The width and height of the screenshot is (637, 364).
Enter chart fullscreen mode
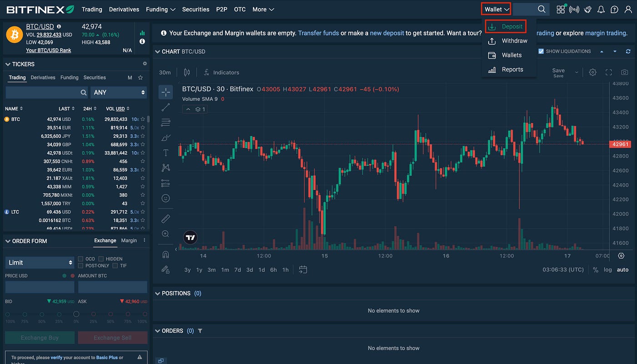[x=609, y=72]
